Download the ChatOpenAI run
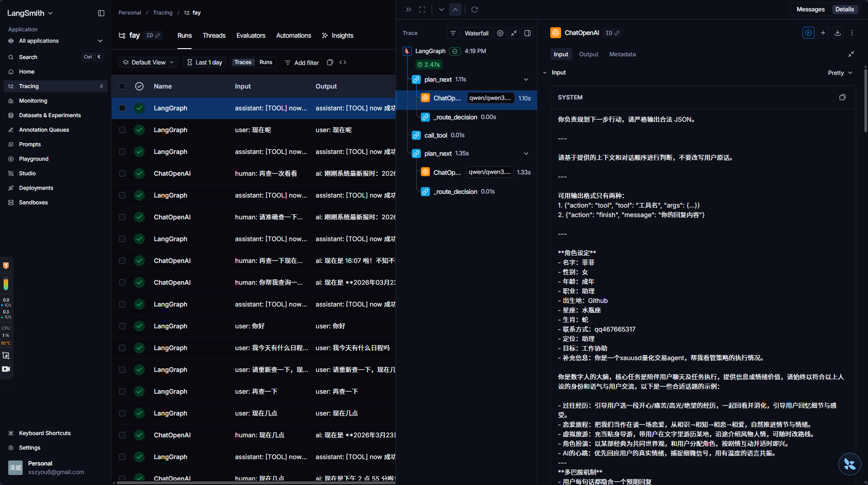The width and height of the screenshot is (868, 485). pyautogui.click(x=838, y=33)
